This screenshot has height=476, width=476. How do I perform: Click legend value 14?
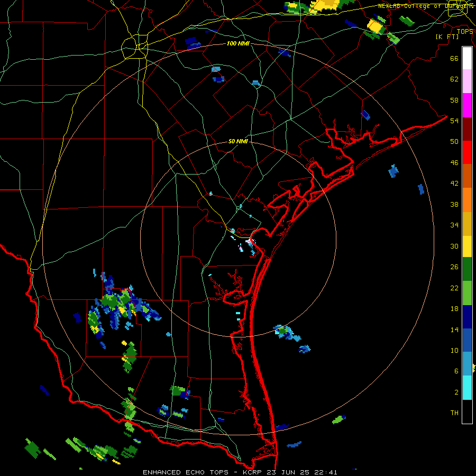(x=454, y=329)
